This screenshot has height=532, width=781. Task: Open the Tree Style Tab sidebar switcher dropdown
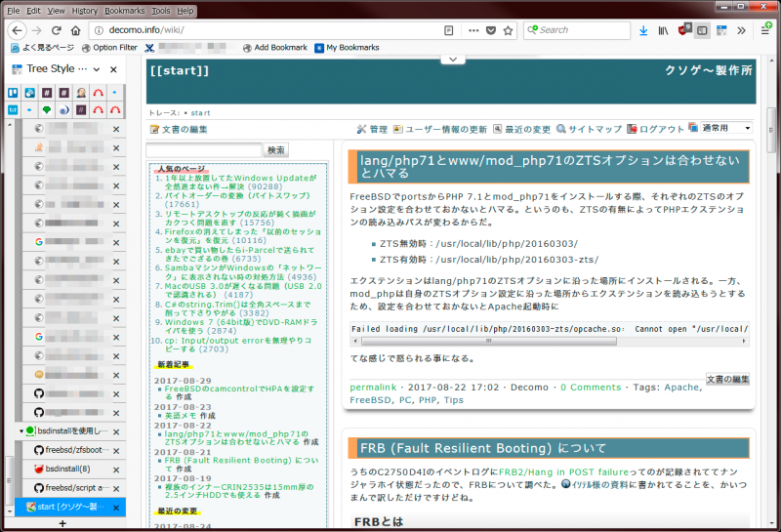96,70
